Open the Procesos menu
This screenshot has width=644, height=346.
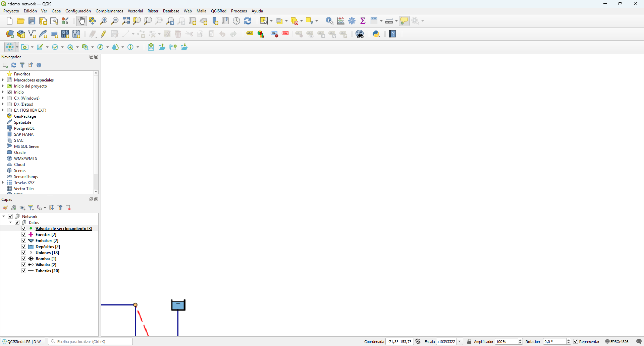[x=239, y=11]
